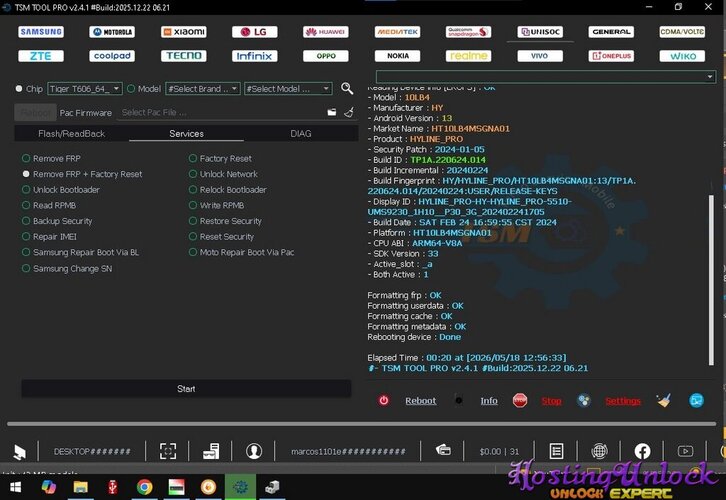The image size is (726, 500).
Task: Select the Vivo brand icon
Action: pyautogui.click(x=540, y=56)
